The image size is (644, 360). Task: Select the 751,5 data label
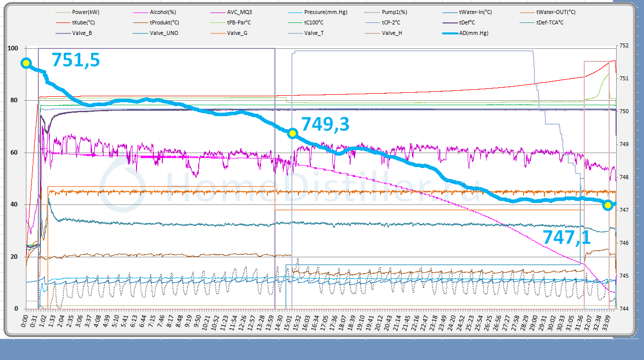[x=76, y=60]
